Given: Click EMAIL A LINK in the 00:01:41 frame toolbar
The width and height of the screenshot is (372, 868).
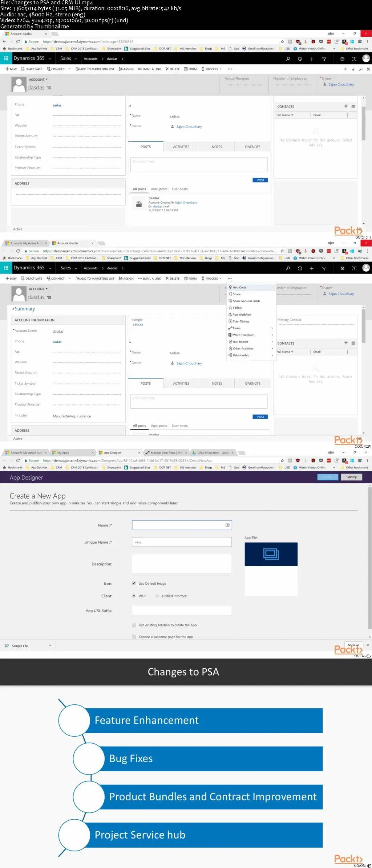Looking at the screenshot, I should 149,69.
